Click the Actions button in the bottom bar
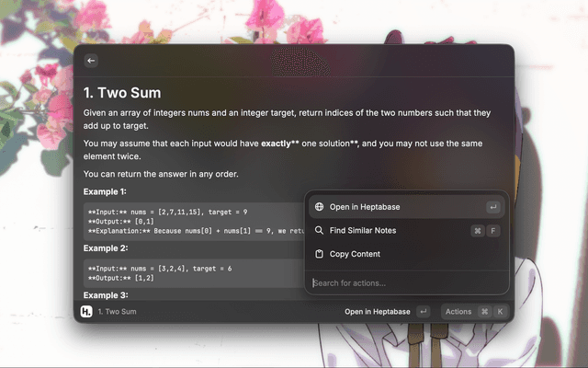The height and width of the screenshot is (368, 588). 458,312
